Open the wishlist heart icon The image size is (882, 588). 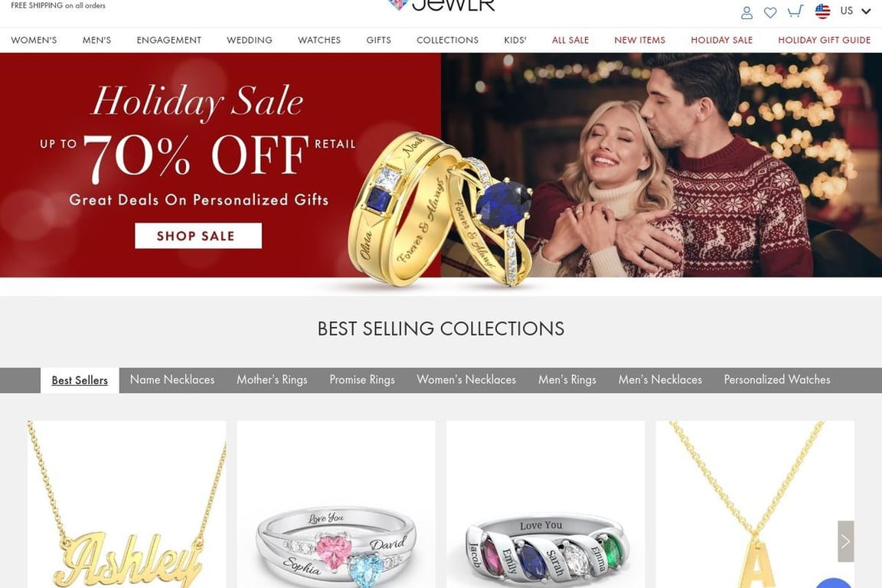[770, 12]
